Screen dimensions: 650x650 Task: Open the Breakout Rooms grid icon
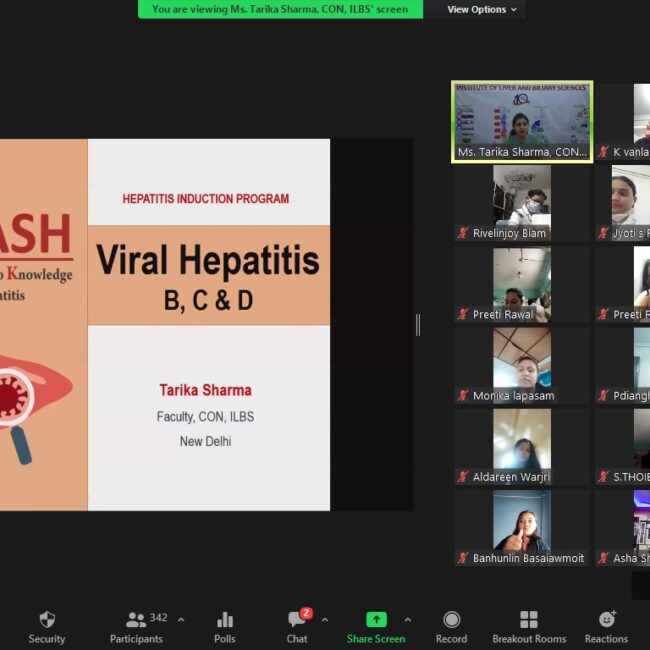[529, 620]
